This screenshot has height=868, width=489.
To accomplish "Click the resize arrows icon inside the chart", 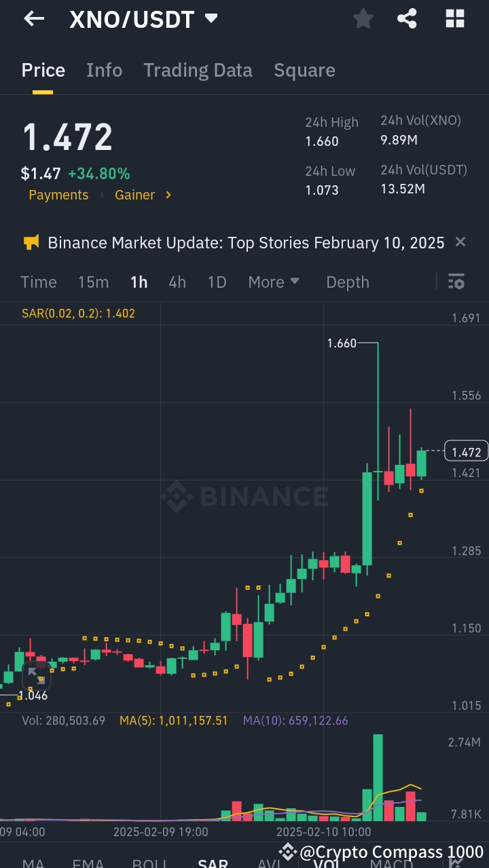I will [36, 677].
